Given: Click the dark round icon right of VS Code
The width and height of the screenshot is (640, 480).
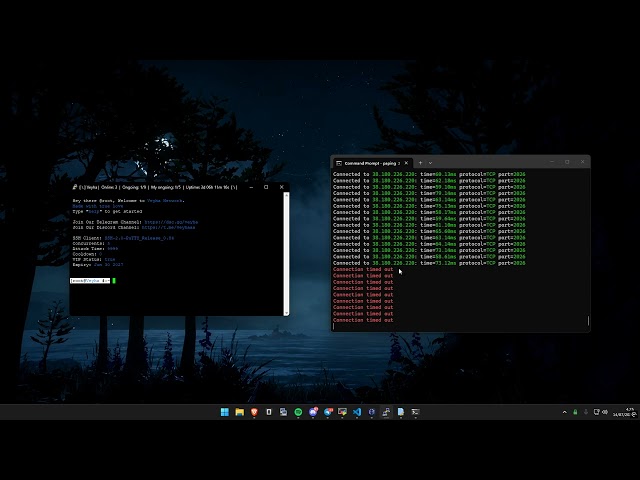Looking at the screenshot, I should pyautogui.click(x=371, y=412).
